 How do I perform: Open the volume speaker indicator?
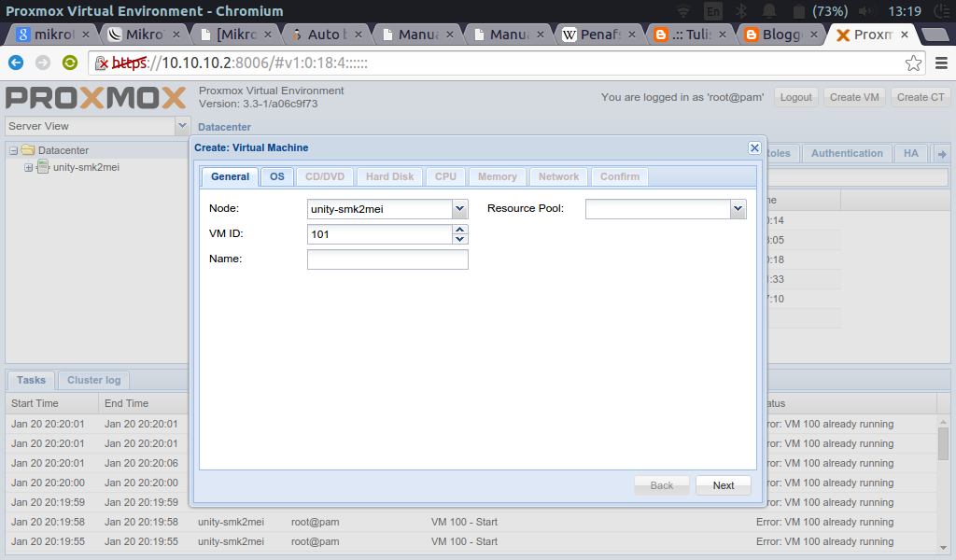point(865,11)
